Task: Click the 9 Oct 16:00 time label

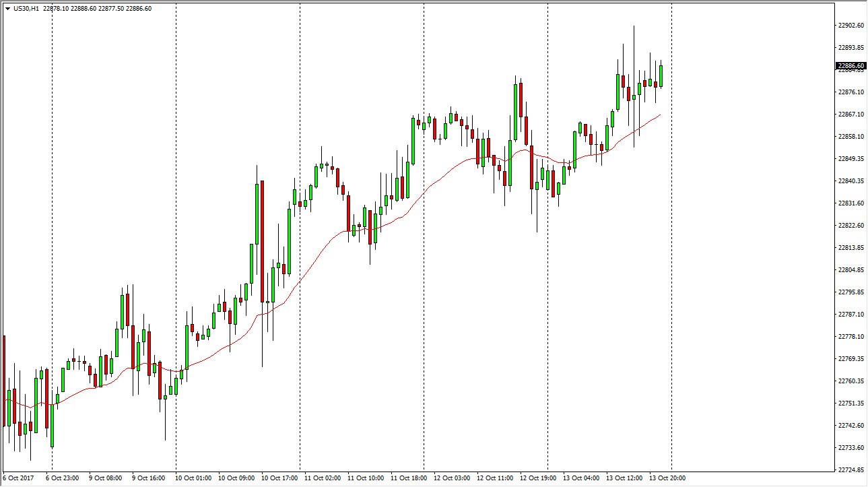Action: click(x=150, y=478)
